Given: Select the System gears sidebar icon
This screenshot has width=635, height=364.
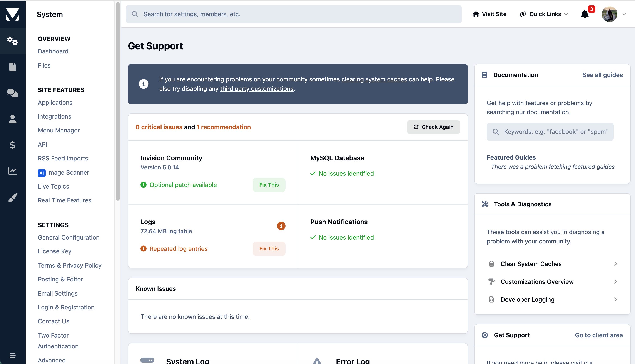Looking at the screenshot, I should tap(13, 41).
